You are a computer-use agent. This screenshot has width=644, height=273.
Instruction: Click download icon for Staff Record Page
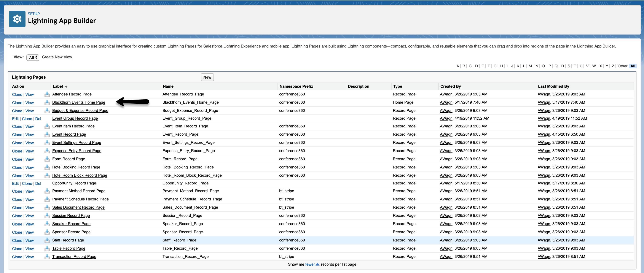(x=47, y=241)
